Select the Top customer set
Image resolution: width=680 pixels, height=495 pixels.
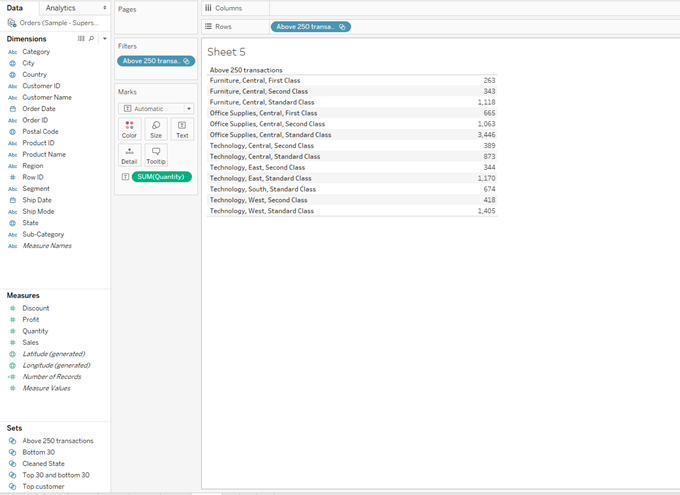pos(43,487)
